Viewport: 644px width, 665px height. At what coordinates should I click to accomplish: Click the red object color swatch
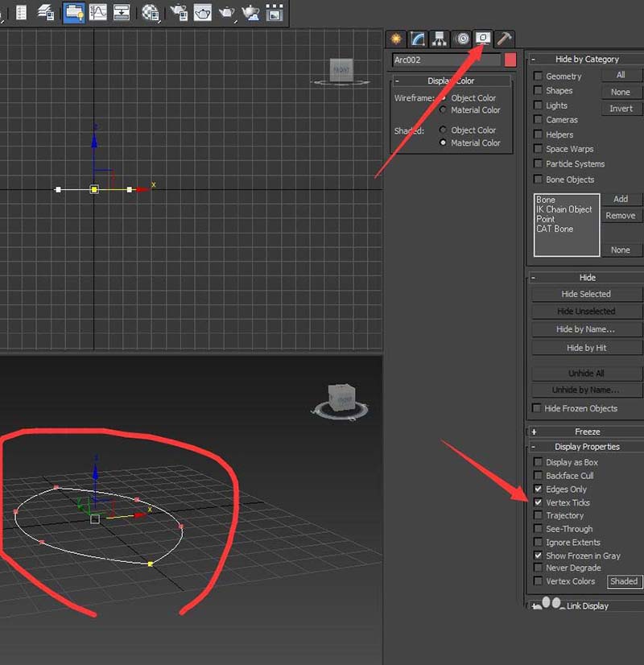pyautogui.click(x=510, y=60)
